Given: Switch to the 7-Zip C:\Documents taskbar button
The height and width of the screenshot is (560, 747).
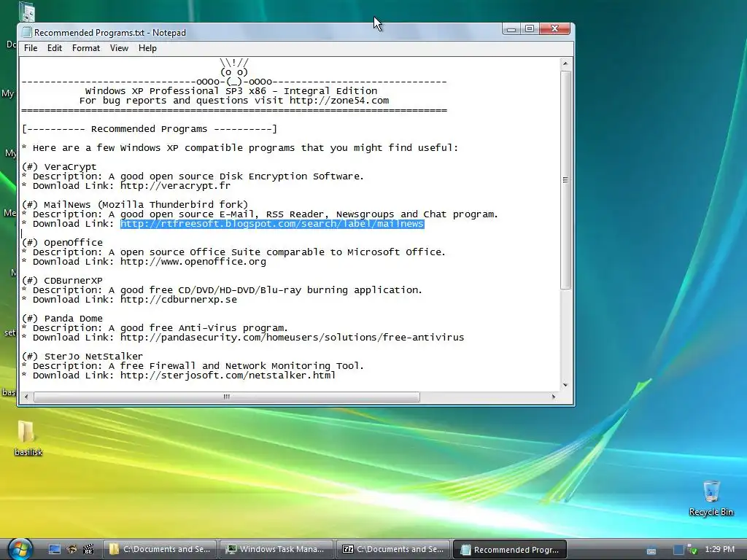Looking at the screenshot, I should click(393, 549).
